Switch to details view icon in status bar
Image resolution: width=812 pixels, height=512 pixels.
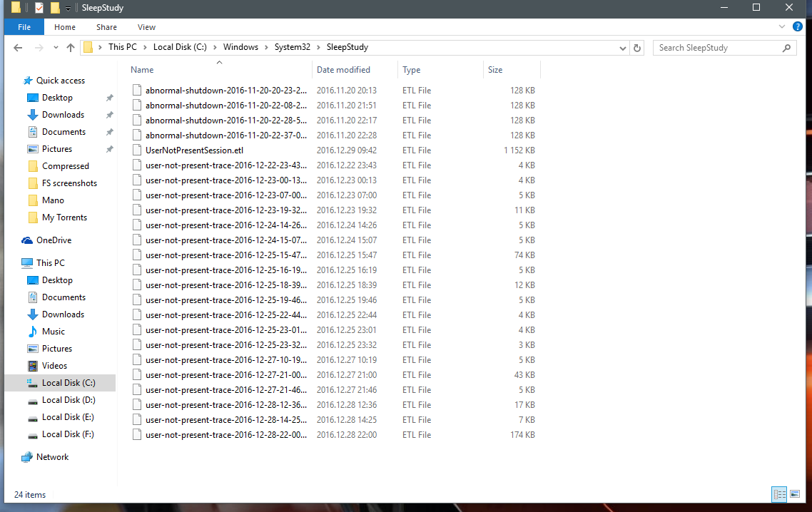click(x=779, y=494)
